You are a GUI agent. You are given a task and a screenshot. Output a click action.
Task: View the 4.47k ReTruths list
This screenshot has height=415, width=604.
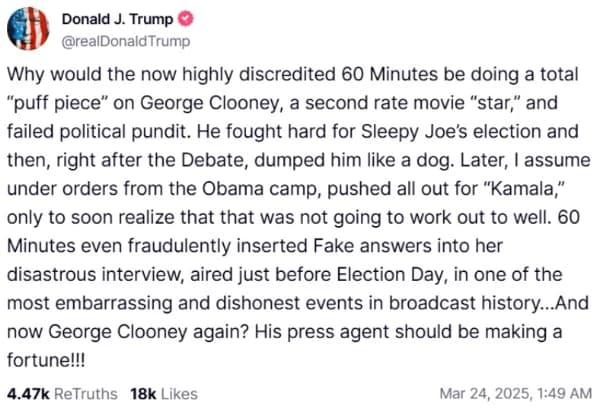(x=62, y=394)
